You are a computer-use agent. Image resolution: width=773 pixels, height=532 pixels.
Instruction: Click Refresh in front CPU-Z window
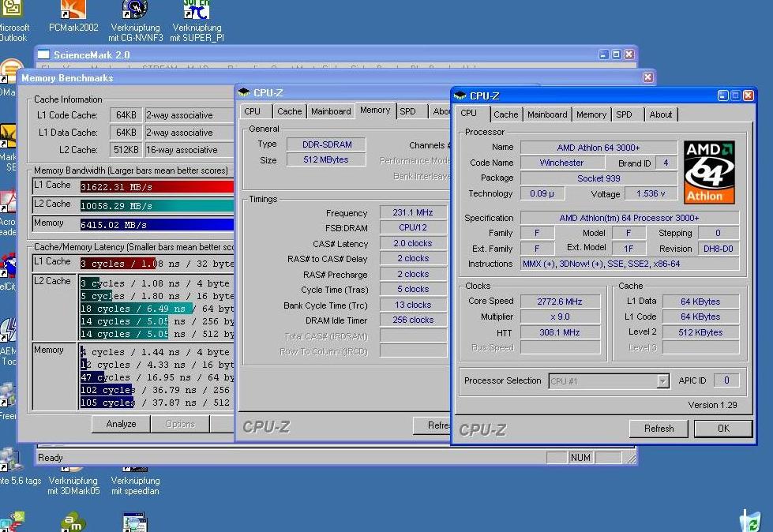(659, 429)
